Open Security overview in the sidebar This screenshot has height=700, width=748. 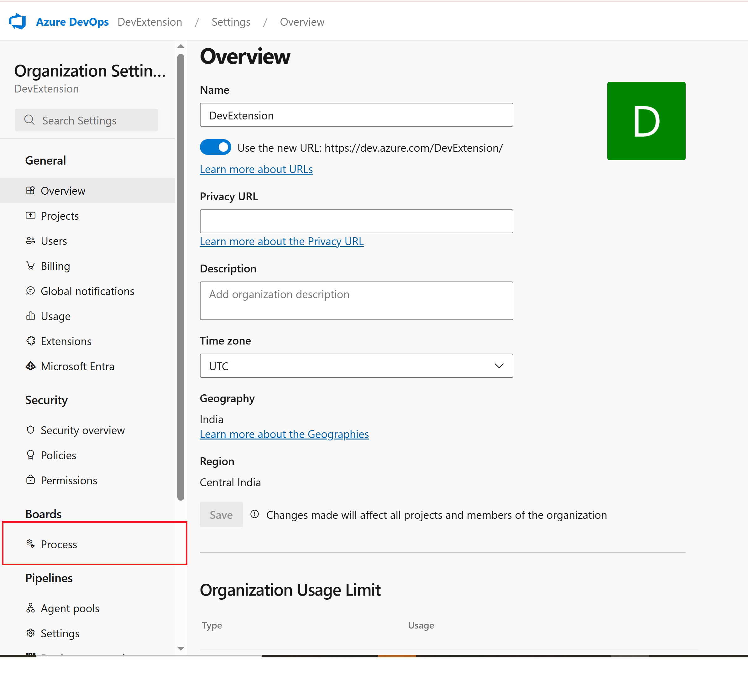click(82, 430)
